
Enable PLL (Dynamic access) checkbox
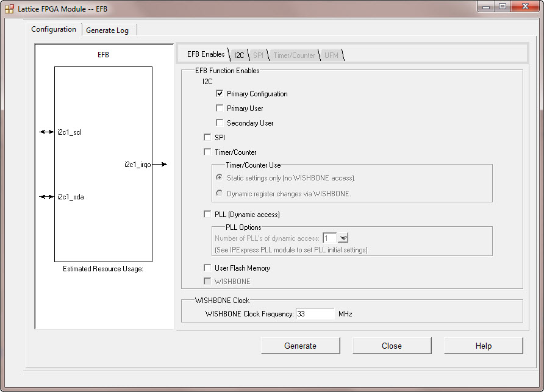pyautogui.click(x=207, y=215)
